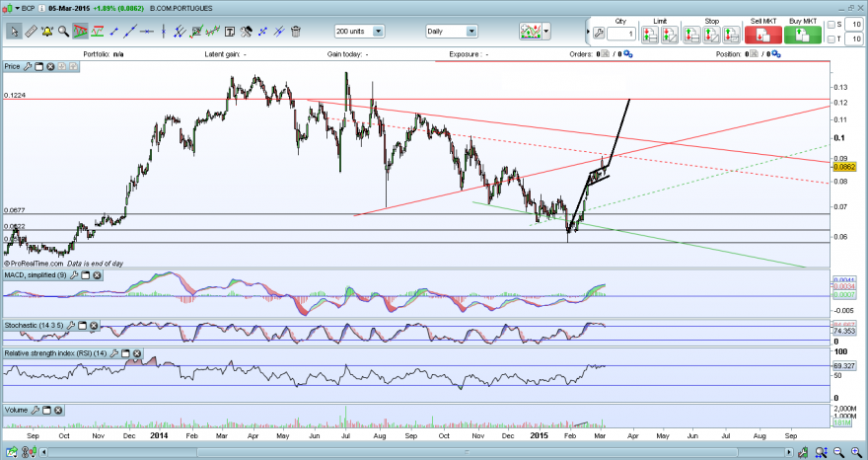Click the bottom-right zoom out magnifier
Viewport: 868px width, 460px height.
click(x=838, y=452)
